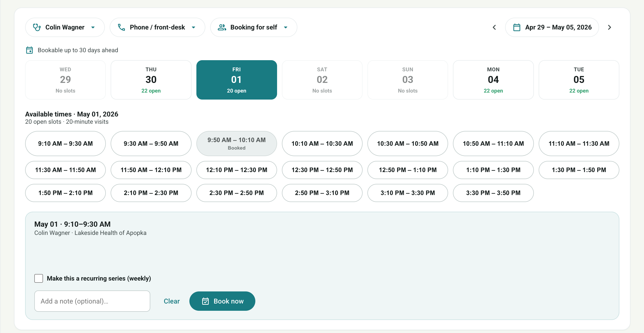
Task: Pick the 1:30 PM – 1:50 PM slot
Action: [x=579, y=170]
